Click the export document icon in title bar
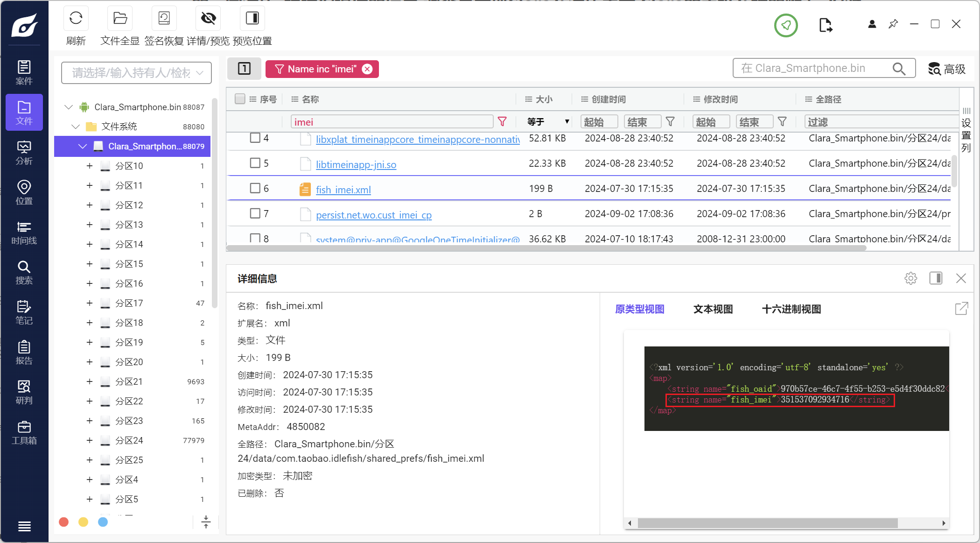Screen dimensions: 980x543 (826, 25)
